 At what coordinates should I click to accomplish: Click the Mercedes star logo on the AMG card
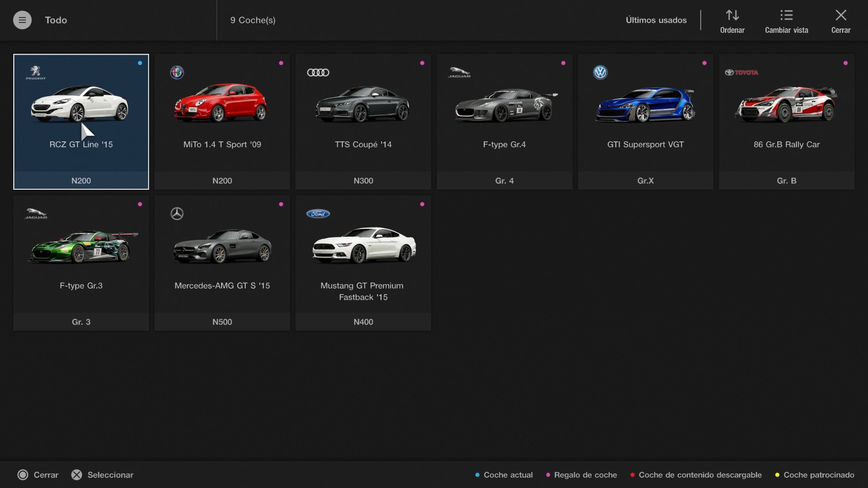point(177,213)
